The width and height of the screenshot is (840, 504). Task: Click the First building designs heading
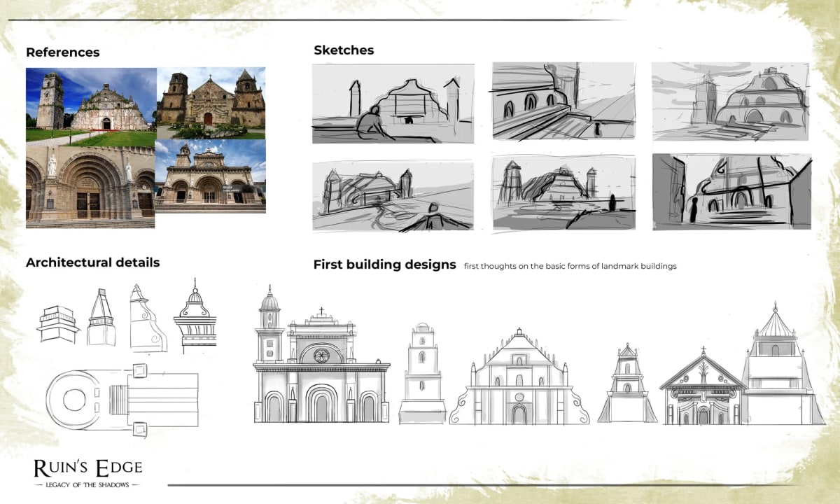pos(385,265)
